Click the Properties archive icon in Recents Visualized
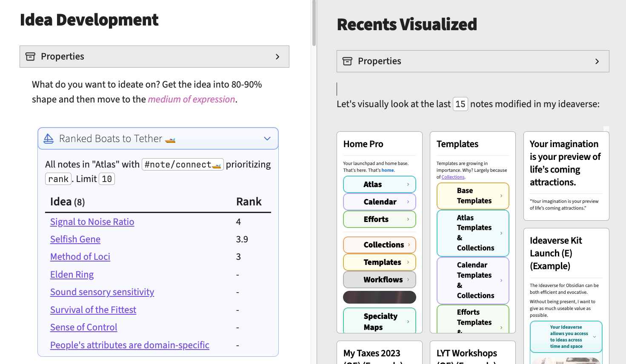Image resolution: width=626 pixels, height=364 pixels. tap(347, 61)
